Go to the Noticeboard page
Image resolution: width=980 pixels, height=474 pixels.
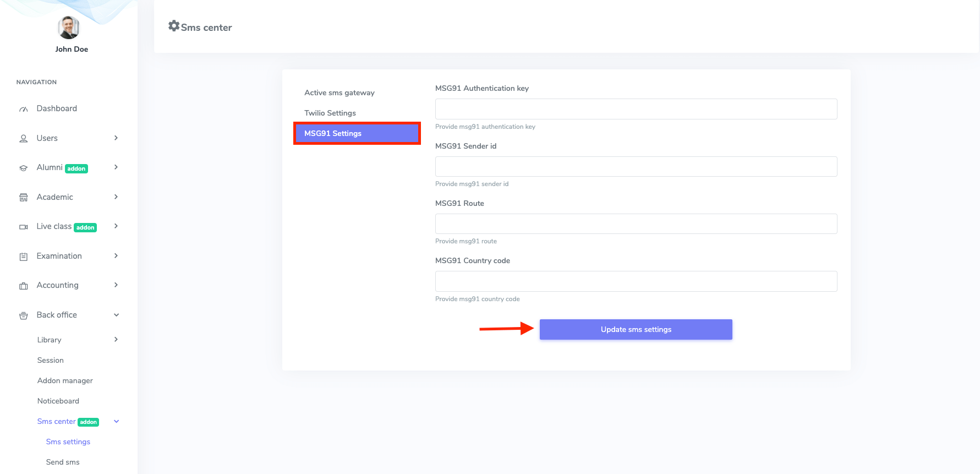click(x=58, y=401)
